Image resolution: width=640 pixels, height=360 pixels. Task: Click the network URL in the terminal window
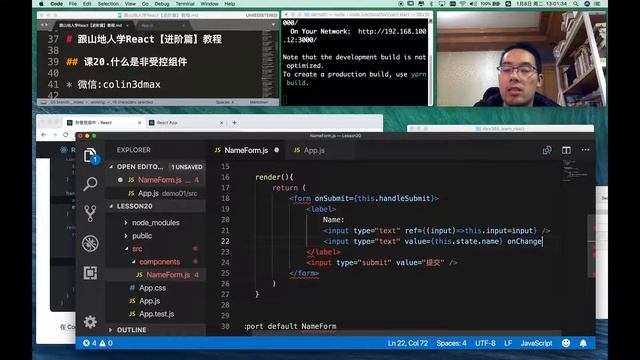(x=353, y=36)
